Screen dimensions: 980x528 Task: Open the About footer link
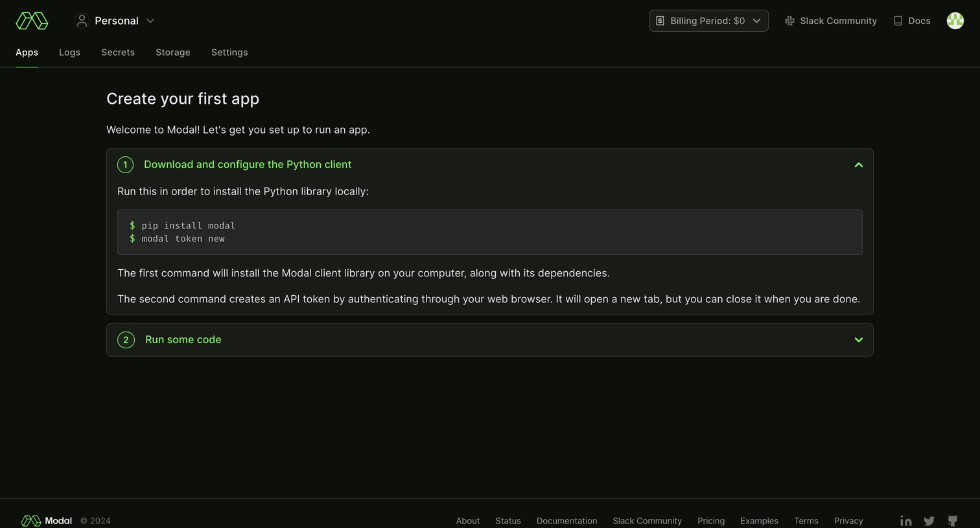468,521
